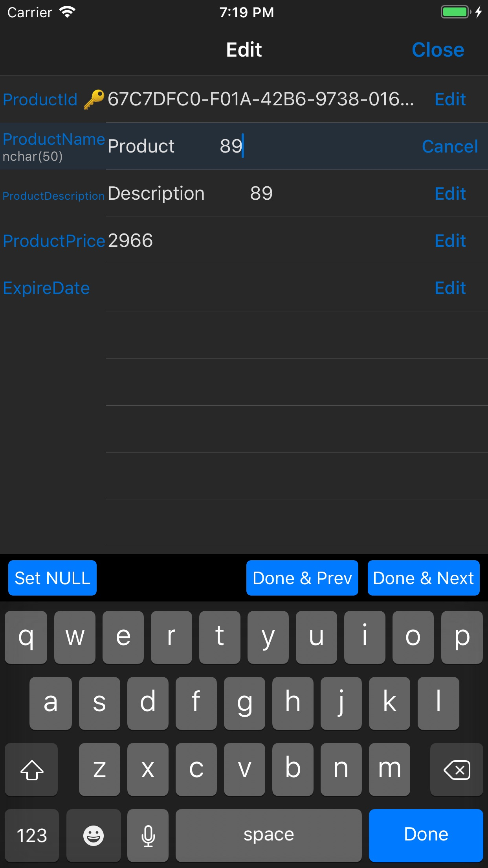The image size is (488, 868).
Task: Edit the ProductDescription row
Action: [x=450, y=193]
